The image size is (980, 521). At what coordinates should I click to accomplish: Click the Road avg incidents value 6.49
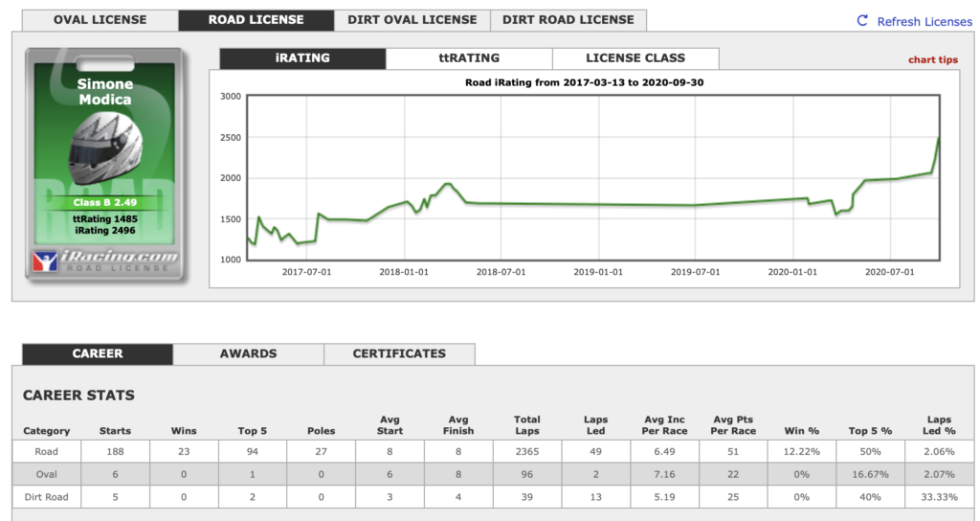tap(664, 452)
